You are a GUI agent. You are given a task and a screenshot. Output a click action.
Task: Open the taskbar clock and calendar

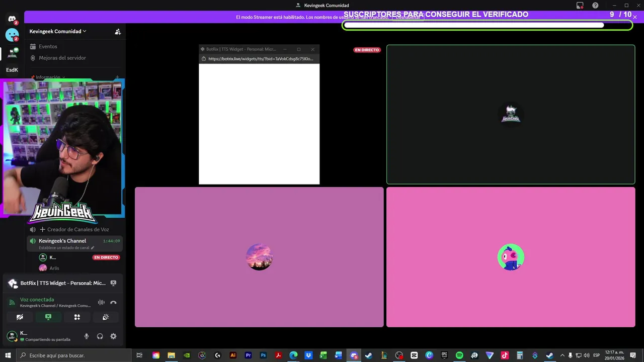(x=614, y=355)
